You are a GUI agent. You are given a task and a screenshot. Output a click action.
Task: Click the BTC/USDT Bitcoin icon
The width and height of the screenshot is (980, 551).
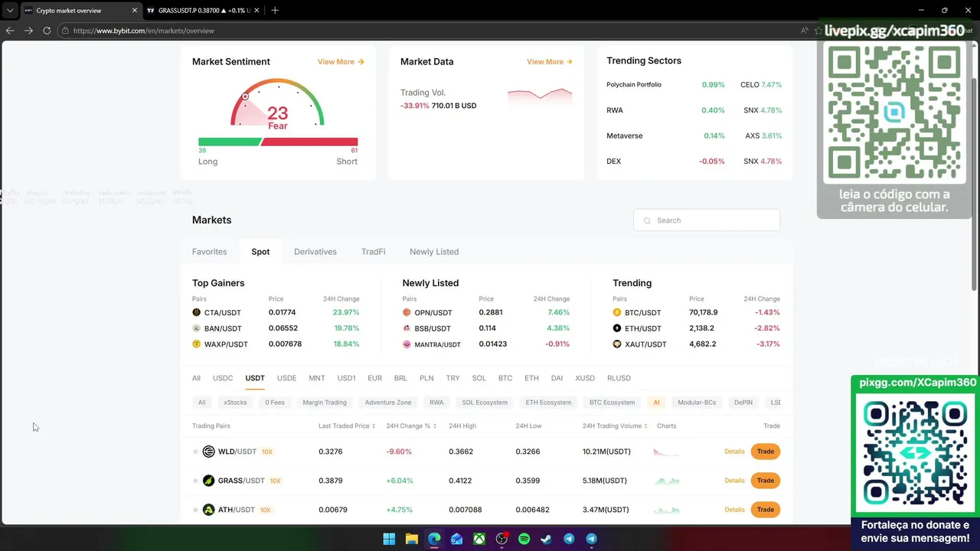click(x=617, y=312)
